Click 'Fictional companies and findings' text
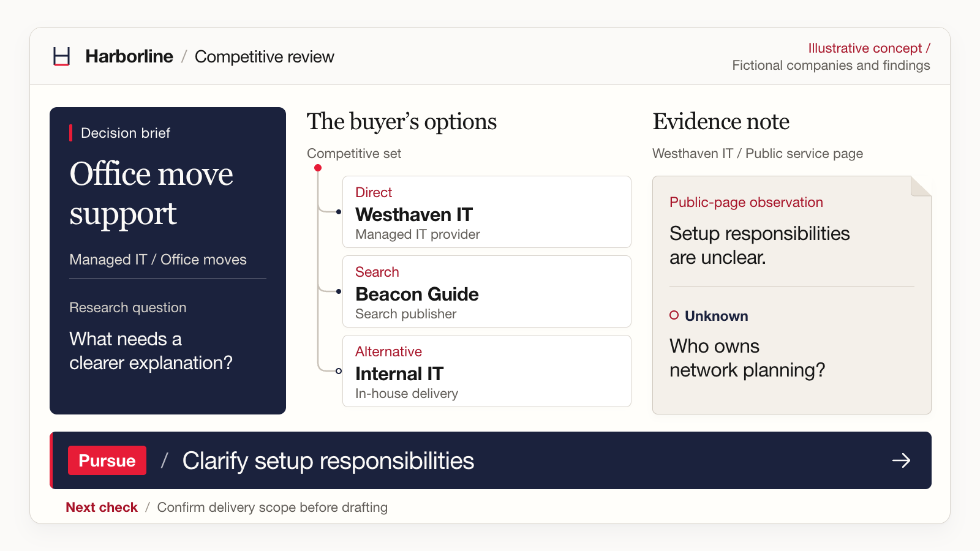The height and width of the screenshot is (551, 980). point(831,66)
